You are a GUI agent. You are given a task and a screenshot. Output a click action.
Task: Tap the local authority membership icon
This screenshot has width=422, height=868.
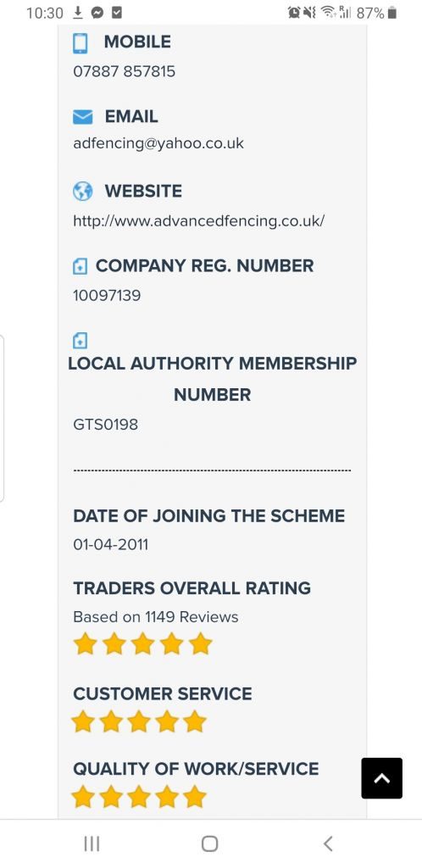[x=81, y=340]
